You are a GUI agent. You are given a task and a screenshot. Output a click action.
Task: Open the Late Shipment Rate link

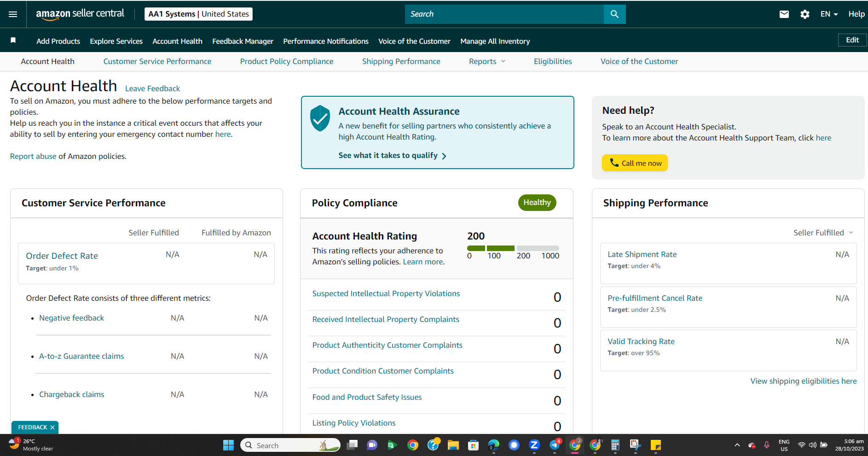point(642,254)
